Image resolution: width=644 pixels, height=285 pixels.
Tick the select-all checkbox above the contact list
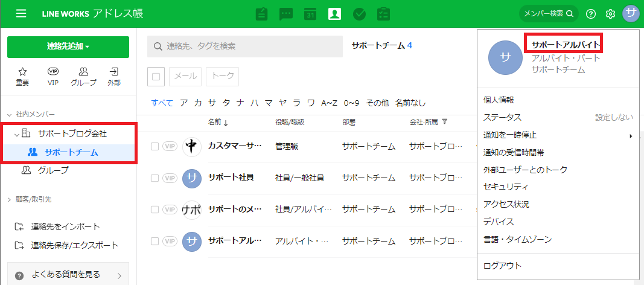point(156,77)
